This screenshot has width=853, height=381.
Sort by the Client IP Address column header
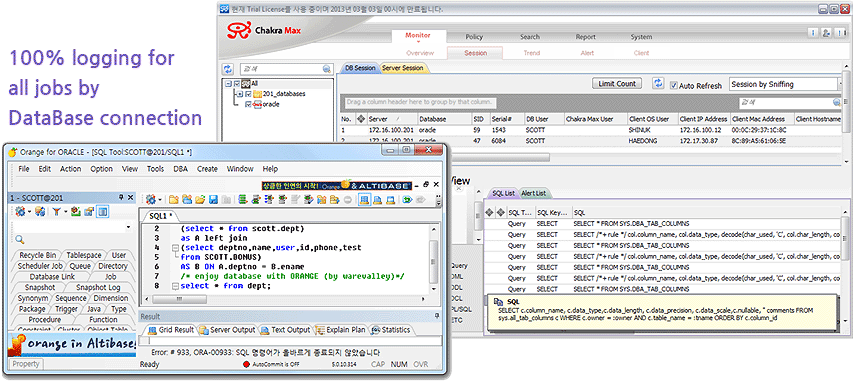click(703, 119)
